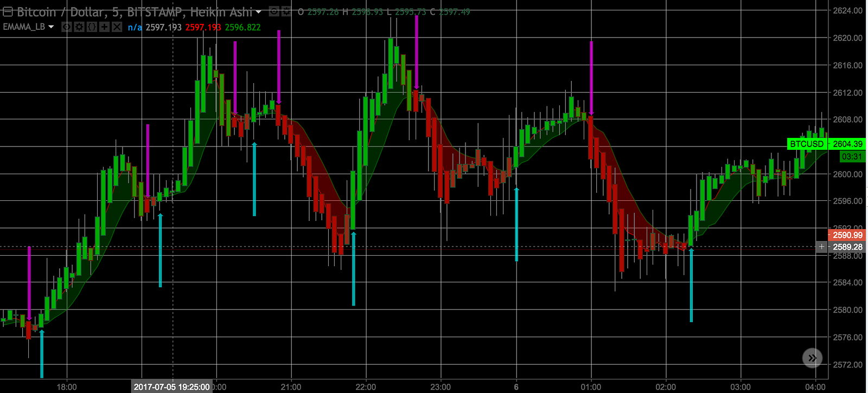Click the 2576.00 price axis label

click(x=847, y=337)
